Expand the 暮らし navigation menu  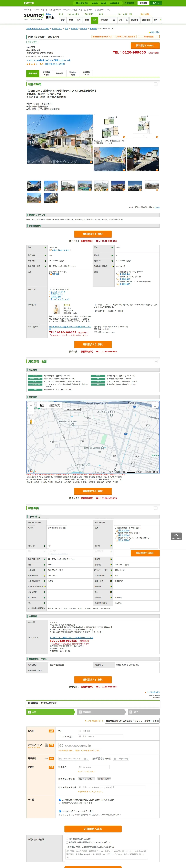(157, 20)
